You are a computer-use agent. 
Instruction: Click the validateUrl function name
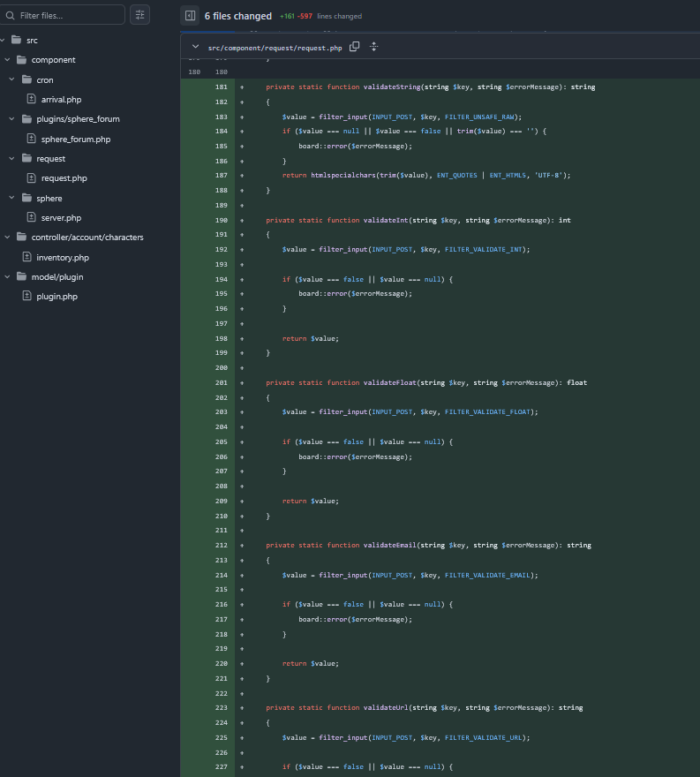[386, 707]
